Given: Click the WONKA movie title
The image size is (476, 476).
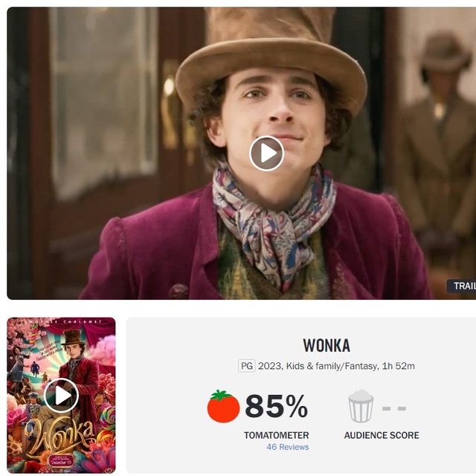Looking at the screenshot, I should coord(327,345).
